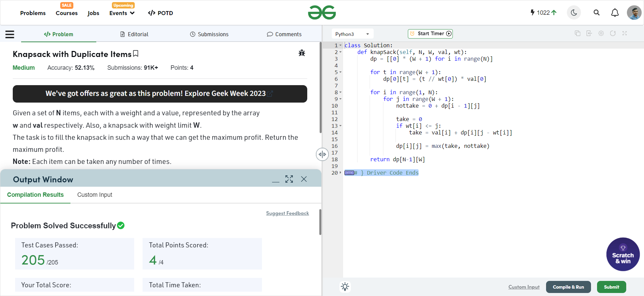Collapse code fold at line 13
Screen dimensions: 644x296
click(340, 126)
